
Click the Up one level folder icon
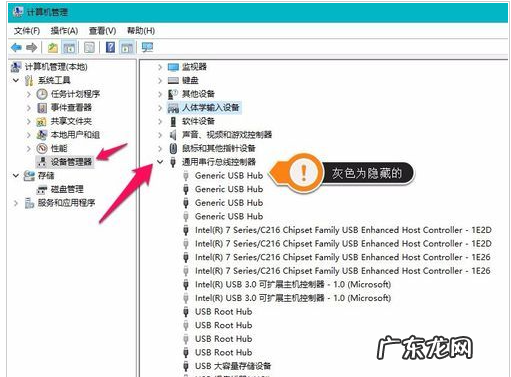tap(53, 48)
